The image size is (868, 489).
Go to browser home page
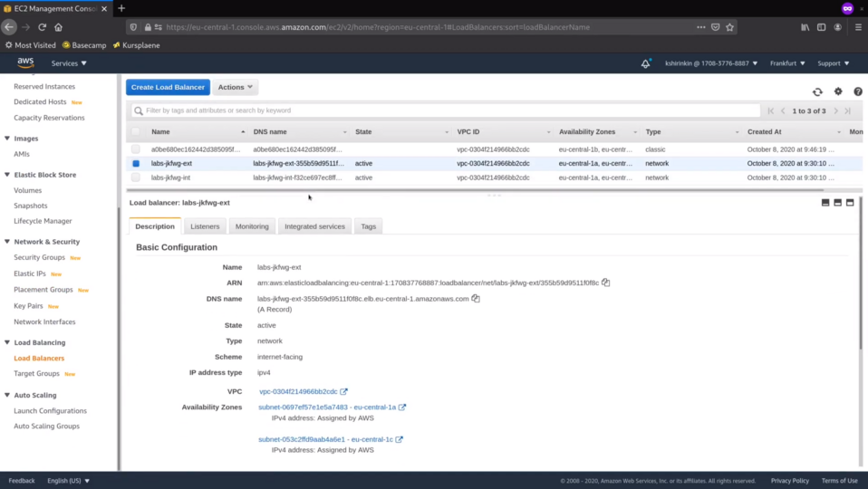[58, 27]
